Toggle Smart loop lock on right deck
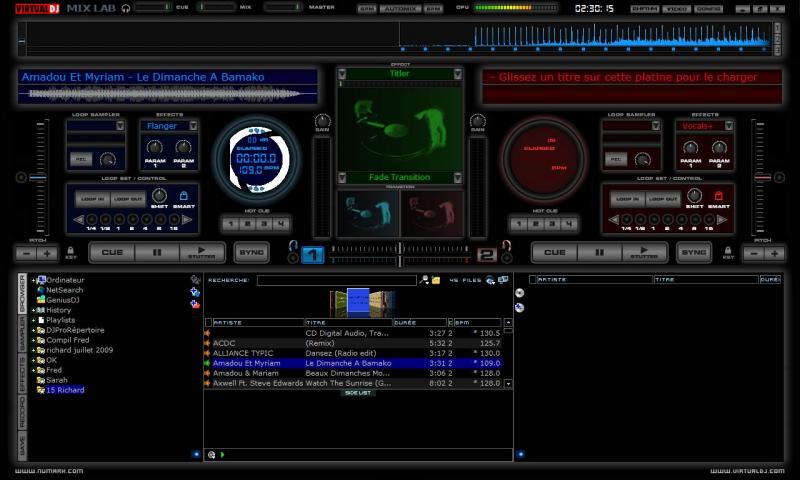This screenshot has height=480, width=800. point(718,196)
